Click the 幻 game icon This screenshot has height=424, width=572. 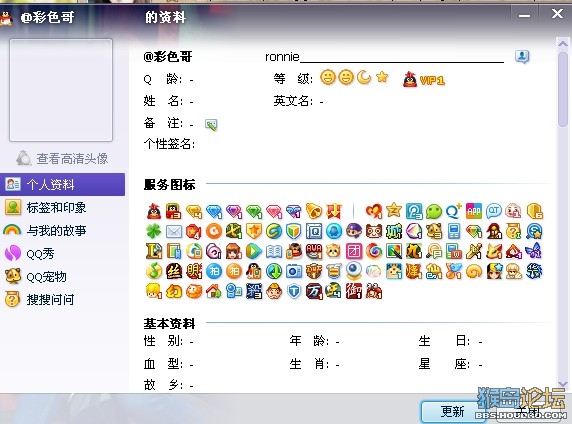(x=174, y=291)
